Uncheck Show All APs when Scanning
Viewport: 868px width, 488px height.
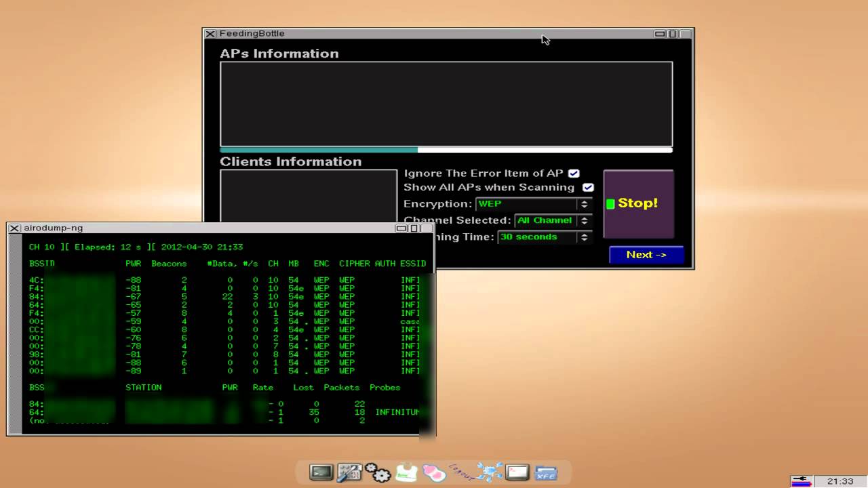tap(588, 188)
